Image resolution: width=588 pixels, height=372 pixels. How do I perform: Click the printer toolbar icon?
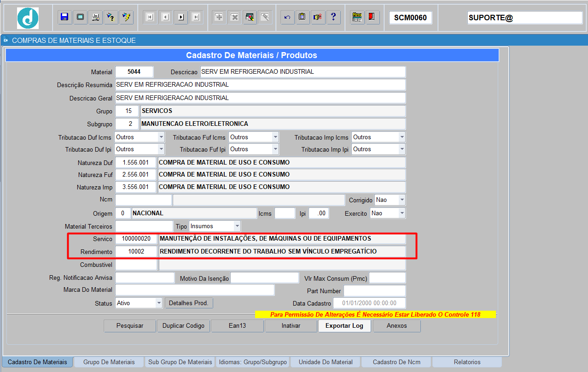95,17
